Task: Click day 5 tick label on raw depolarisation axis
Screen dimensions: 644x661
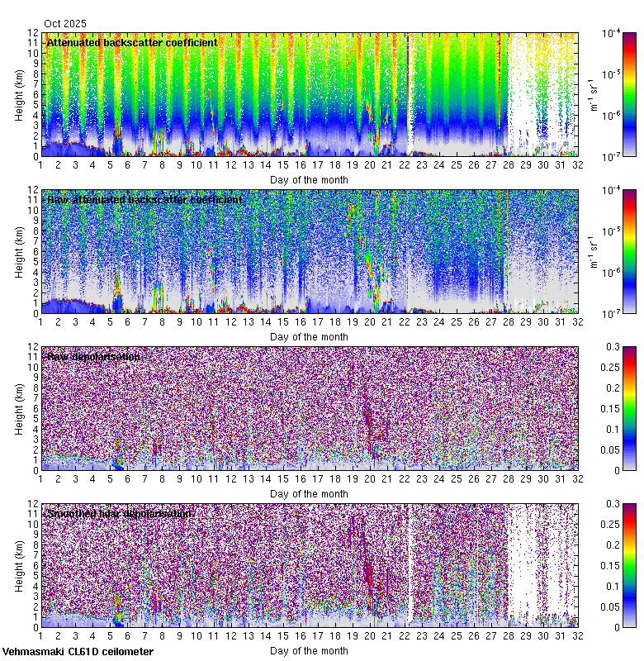Action: (x=110, y=479)
